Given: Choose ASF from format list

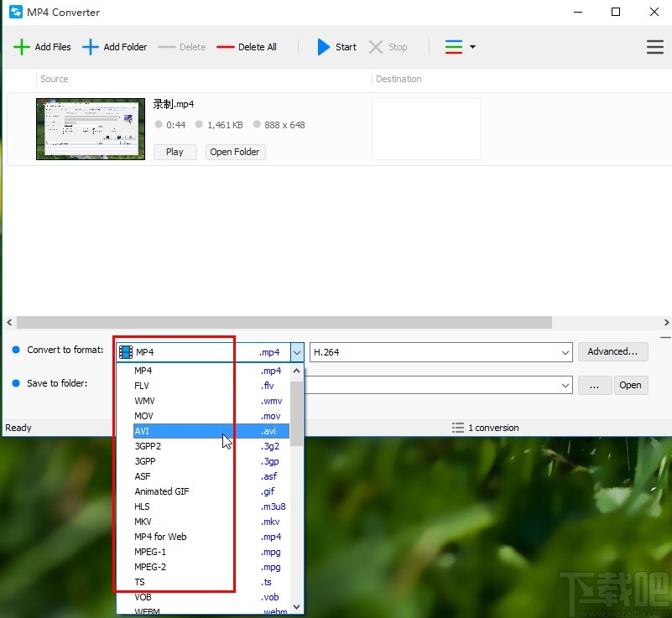Looking at the screenshot, I should pos(211,476).
